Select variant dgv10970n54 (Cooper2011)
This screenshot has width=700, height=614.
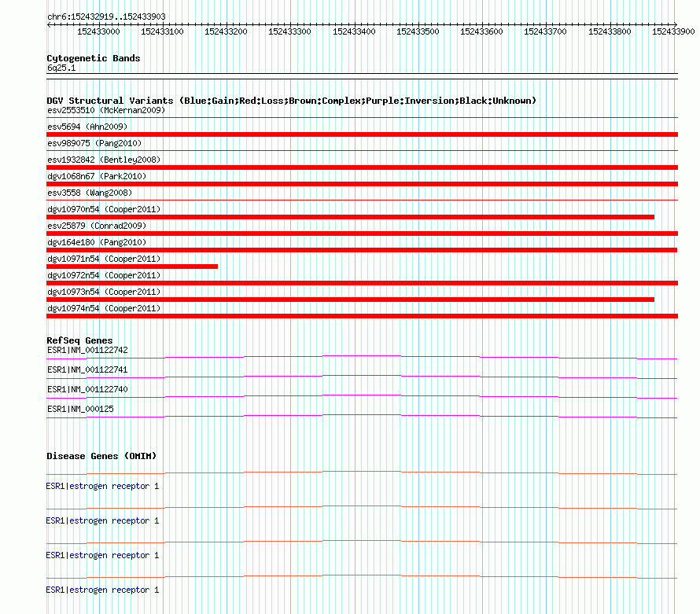click(x=104, y=209)
